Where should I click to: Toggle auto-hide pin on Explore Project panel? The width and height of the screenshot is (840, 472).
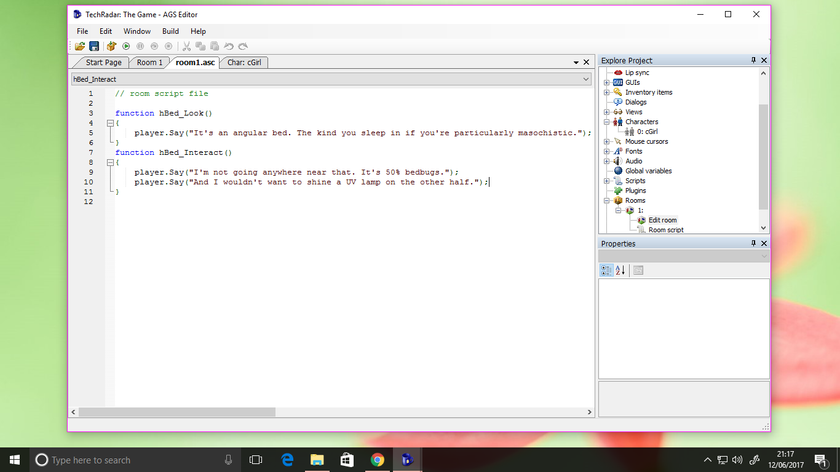(753, 61)
